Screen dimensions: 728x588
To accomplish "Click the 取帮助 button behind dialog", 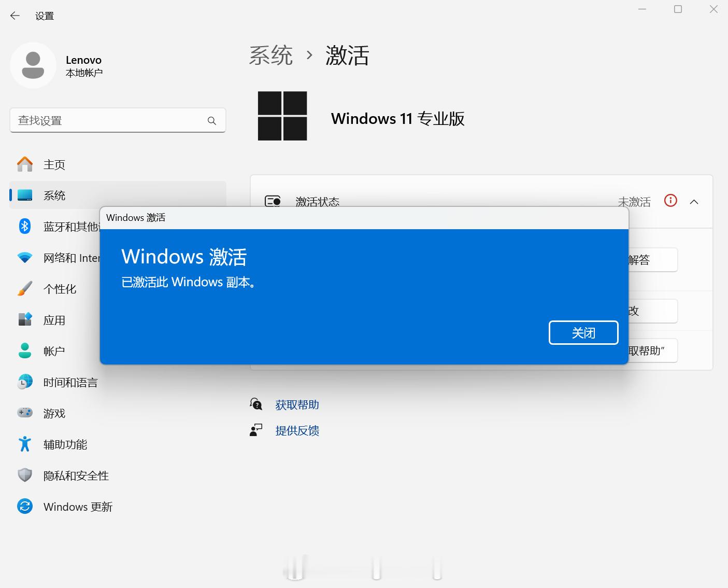I will click(x=653, y=351).
